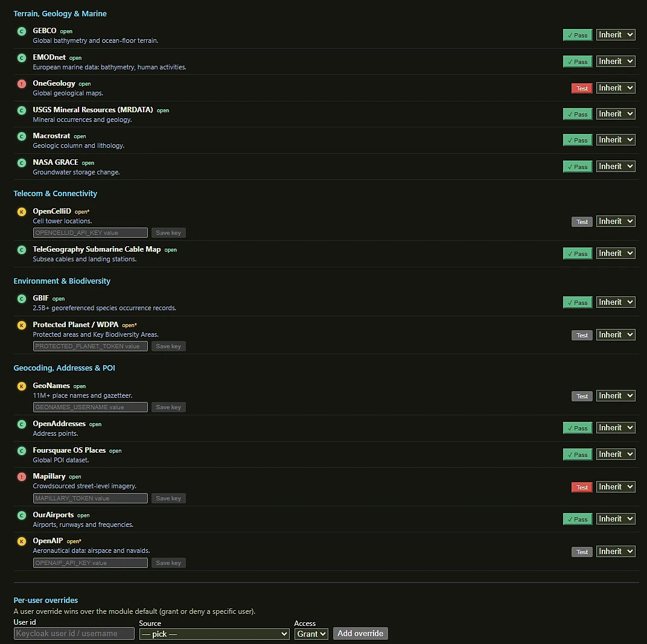
Task: Focus the MAPILLARY_TOKEN value field
Action: pyautogui.click(x=91, y=499)
